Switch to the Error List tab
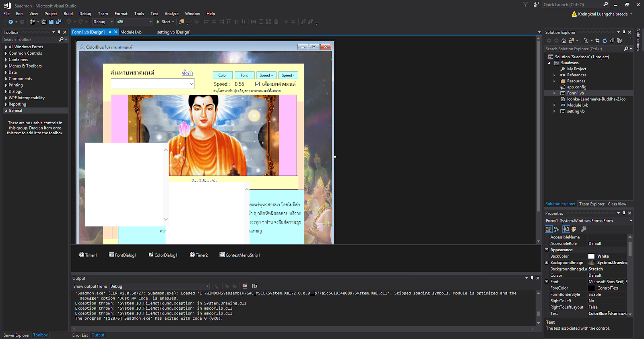This screenshot has height=339, width=644. 80,335
